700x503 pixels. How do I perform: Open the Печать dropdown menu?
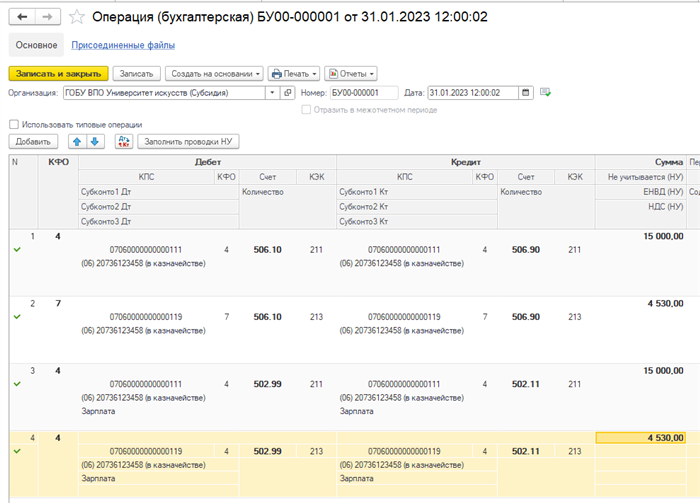pos(294,74)
